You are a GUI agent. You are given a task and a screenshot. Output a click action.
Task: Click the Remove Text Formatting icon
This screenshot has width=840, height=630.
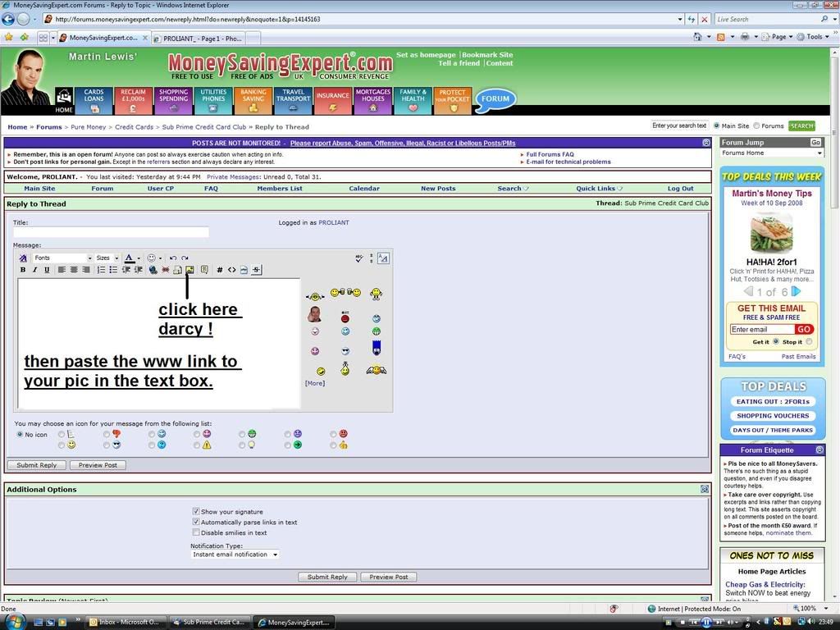coord(22,258)
